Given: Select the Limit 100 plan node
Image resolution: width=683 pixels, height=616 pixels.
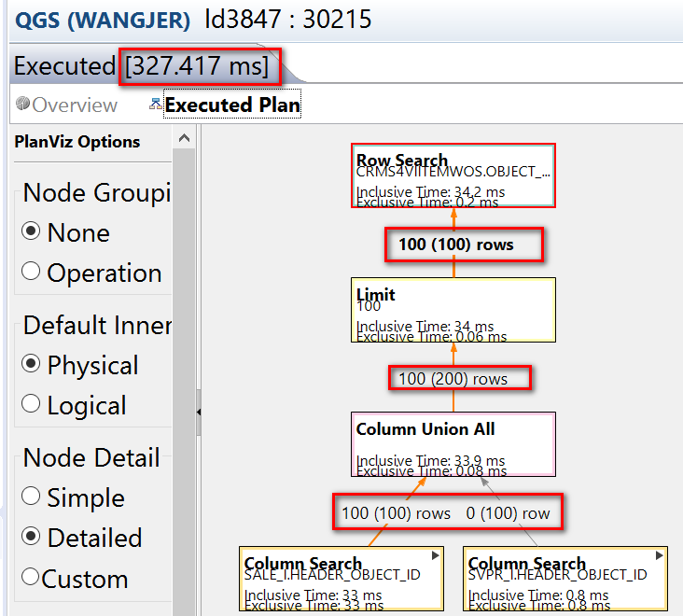Looking at the screenshot, I should tap(453, 310).
